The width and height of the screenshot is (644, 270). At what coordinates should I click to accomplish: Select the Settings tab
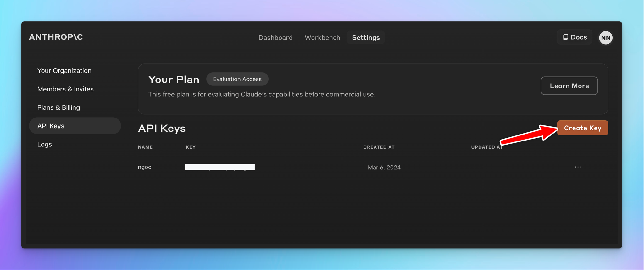point(366,37)
